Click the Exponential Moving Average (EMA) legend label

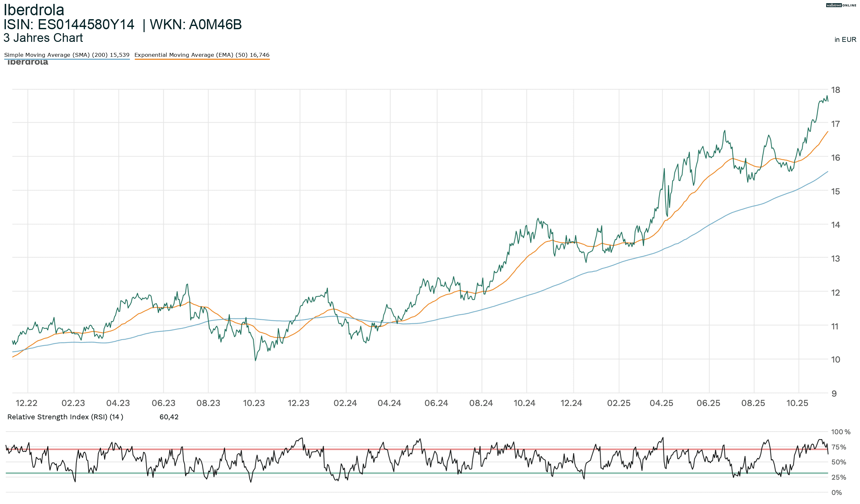click(x=202, y=55)
